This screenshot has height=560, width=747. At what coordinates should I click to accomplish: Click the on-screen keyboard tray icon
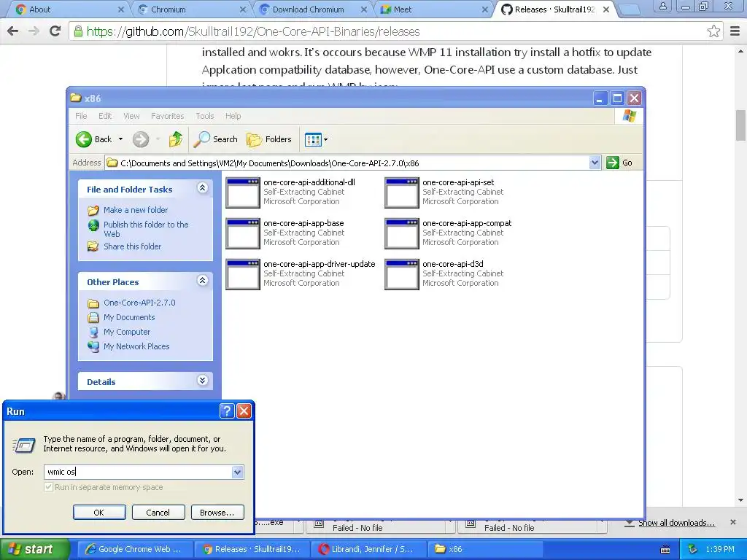[x=665, y=550]
